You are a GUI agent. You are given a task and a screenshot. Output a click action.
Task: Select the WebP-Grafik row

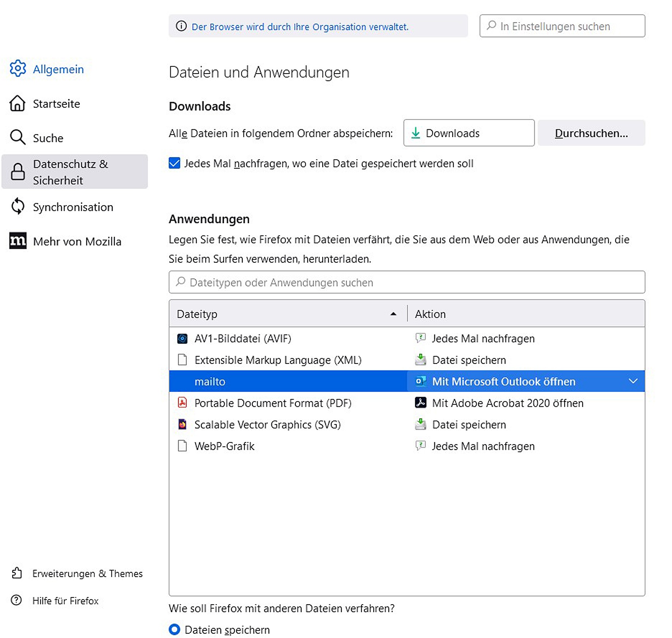point(225,446)
